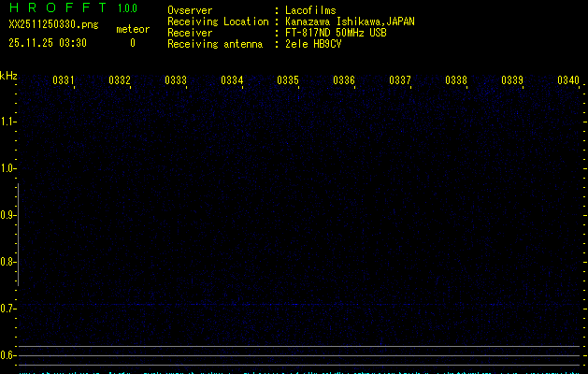Click the 0338 time label
Image resolution: width=588 pixels, height=374 pixels.
point(456,81)
